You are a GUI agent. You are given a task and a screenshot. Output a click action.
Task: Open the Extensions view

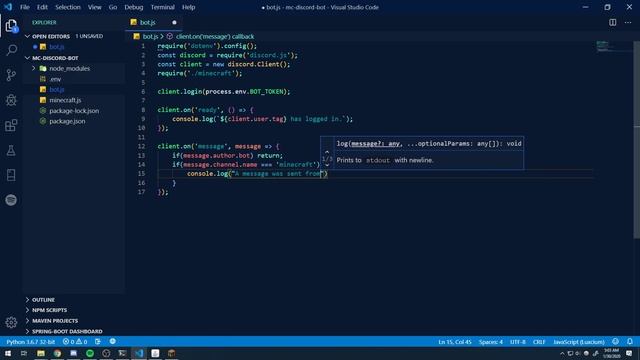click(x=11, y=125)
